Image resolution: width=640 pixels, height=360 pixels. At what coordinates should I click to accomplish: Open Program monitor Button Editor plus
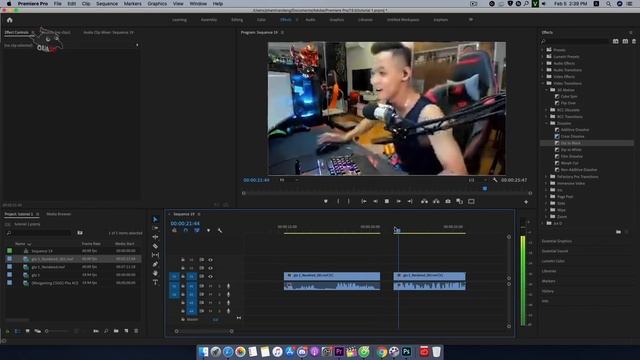pos(526,202)
